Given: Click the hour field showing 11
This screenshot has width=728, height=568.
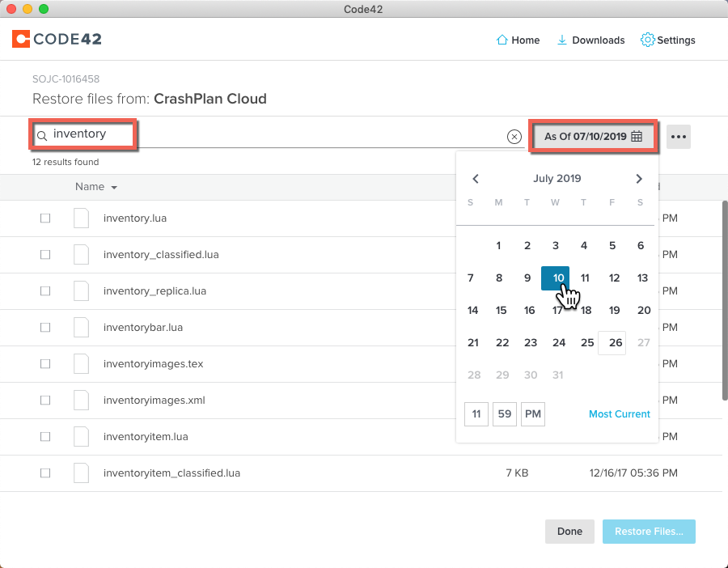Looking at the screenshot, I should pyautogui.click(x=476, y=413).
